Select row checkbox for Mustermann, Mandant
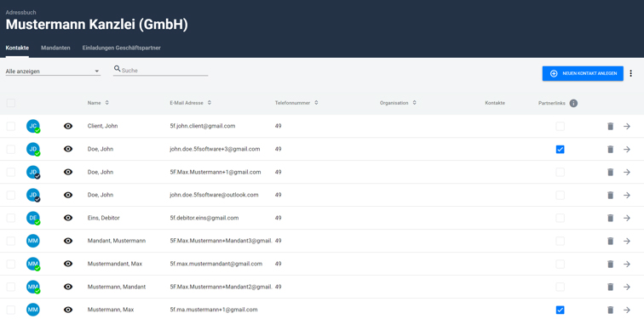Screen dimensions: 644x319 click(x=11, y=287)
